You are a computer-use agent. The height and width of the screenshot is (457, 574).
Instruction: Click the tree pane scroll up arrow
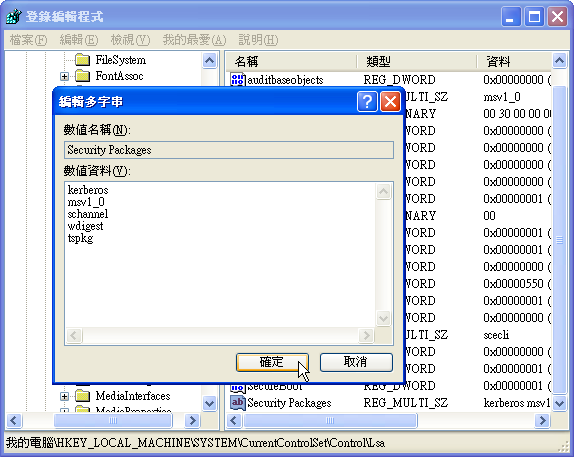209,60
